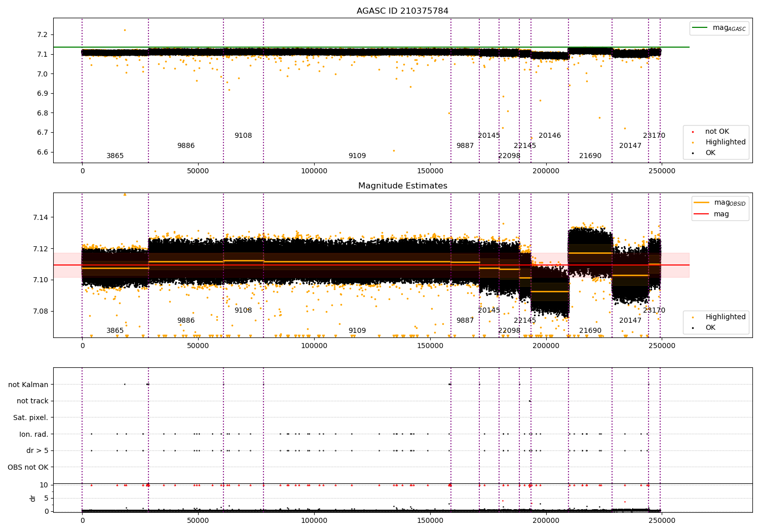The height and width of the screenshot is (532, 760).
Task: Click x-axis tick 100000 under top plot
Action: point(314,171)
